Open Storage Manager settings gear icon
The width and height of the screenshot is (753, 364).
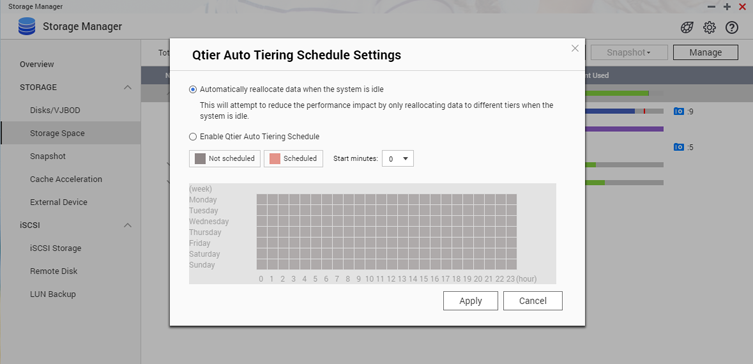click(x=709, y=28)
